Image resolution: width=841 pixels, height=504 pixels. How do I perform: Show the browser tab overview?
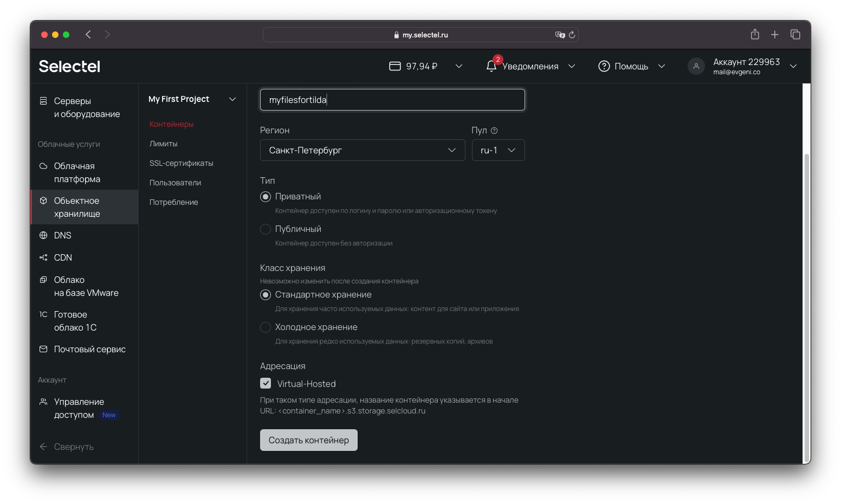coord(795,34)
